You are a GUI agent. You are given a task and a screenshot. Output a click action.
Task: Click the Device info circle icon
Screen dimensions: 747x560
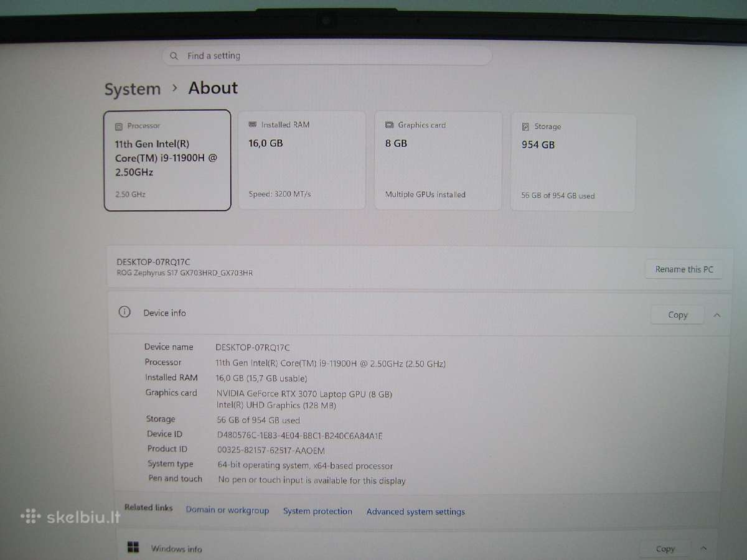125,312
